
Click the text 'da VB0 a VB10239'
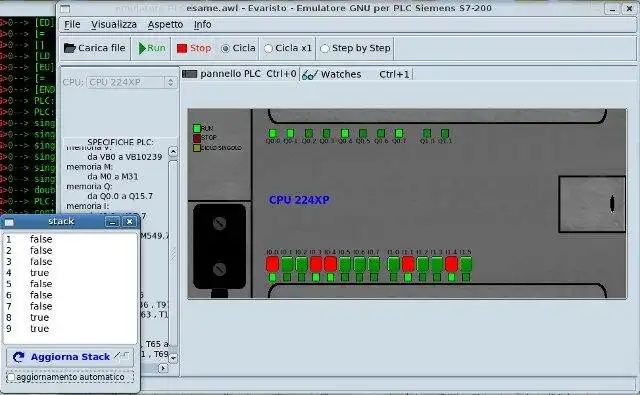(x=124, y=157)
